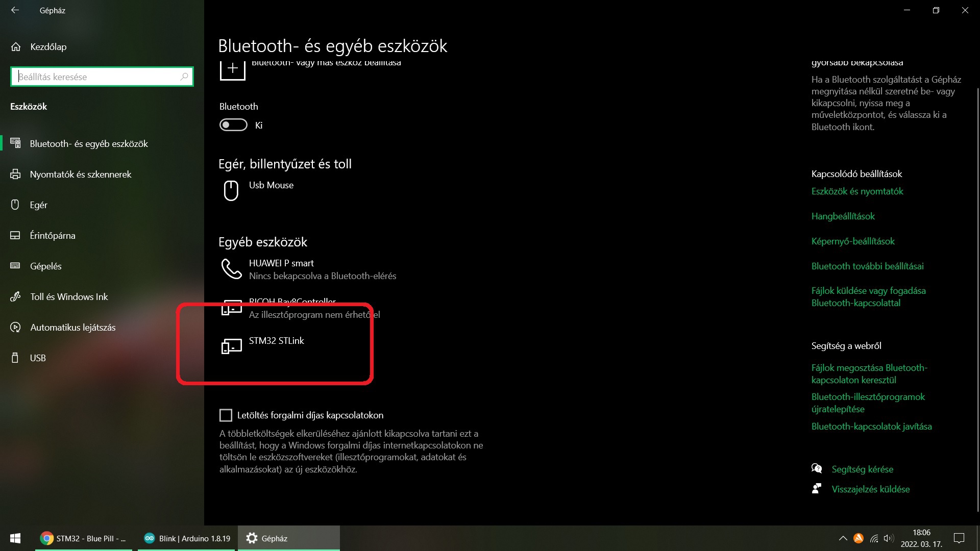Switch to Blink Arduino taskbar window
The height and width of the screenshot is (551, 980).
tap(187, 538)
